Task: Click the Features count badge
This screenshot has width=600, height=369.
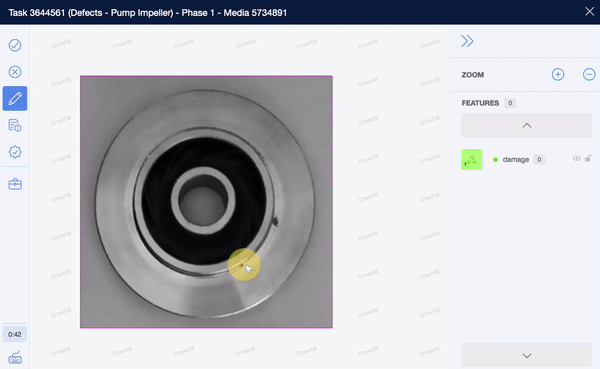Action: click(510, 103)
